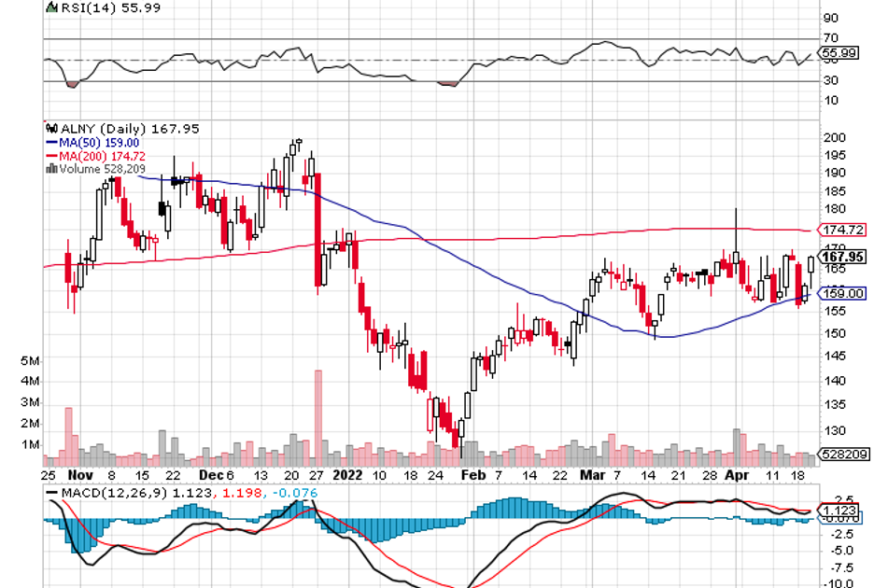
Task: Click the 2022 date axis label
Action: pos(347,475)
